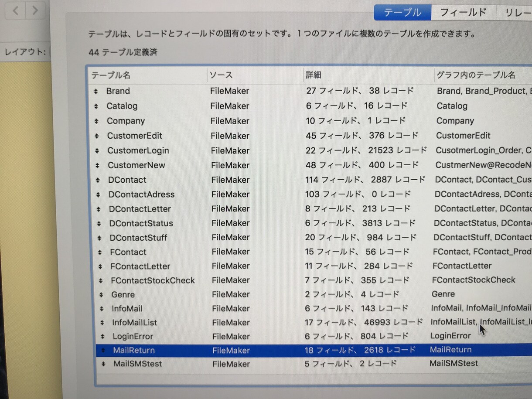The width and height of the screenshot is (532, 399).
Task: Grab the reorder handle for MailReturn
Action: tap(103, 350)
